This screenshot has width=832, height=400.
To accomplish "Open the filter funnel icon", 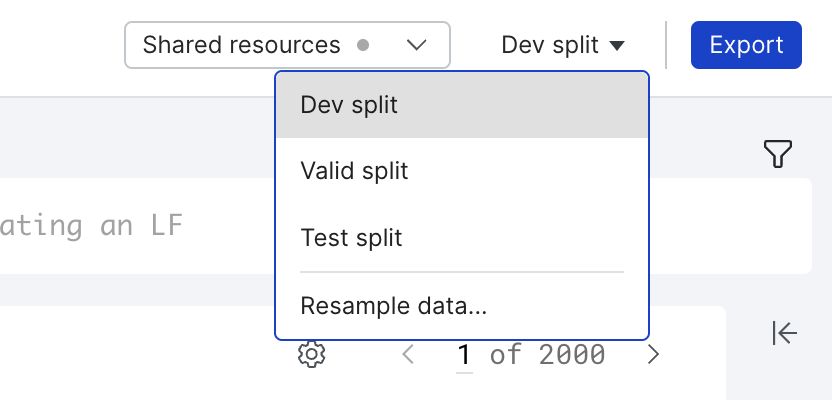I will pos(777,153).
